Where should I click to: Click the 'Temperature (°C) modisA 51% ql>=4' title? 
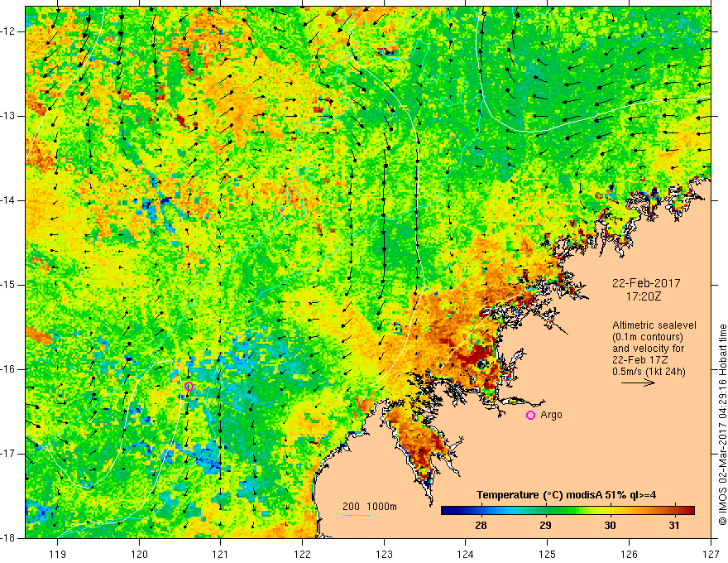click(x=566, y=495)
